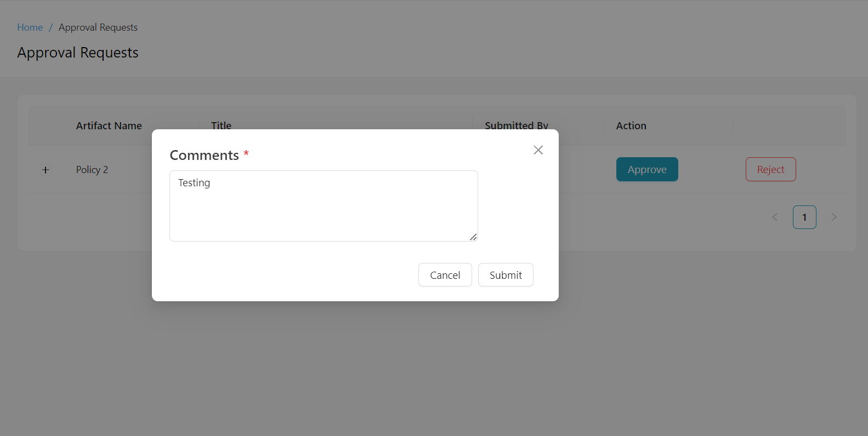868x436 pixels.
Task: Reject the Policy 2 request
Action: click(x=770, y=169)
